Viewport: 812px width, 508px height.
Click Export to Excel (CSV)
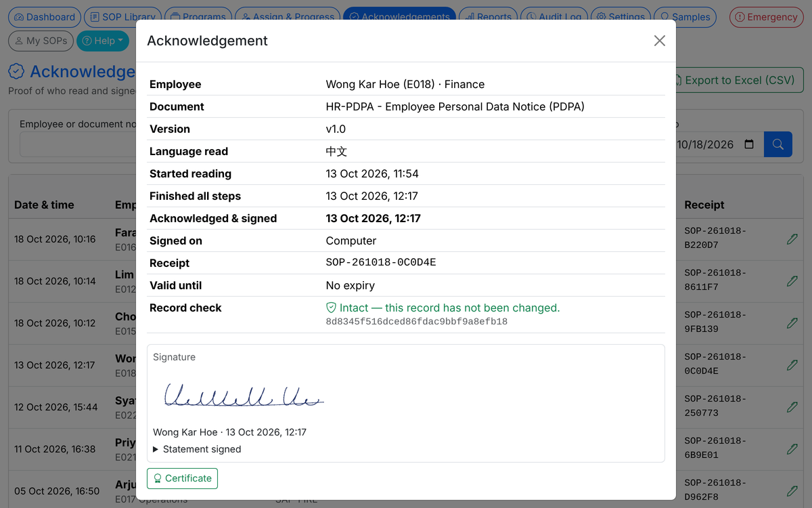pyautogui.click(x=740, y=80)
